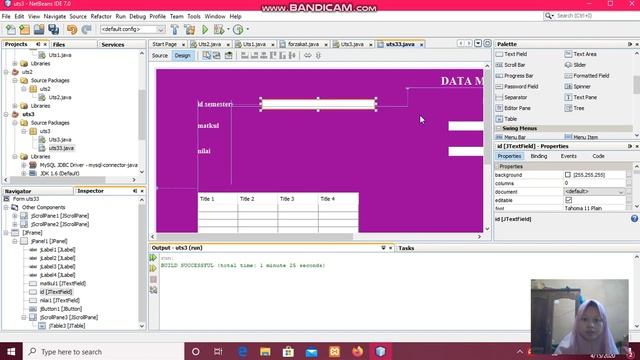Open the File menu

click(6, 16)
